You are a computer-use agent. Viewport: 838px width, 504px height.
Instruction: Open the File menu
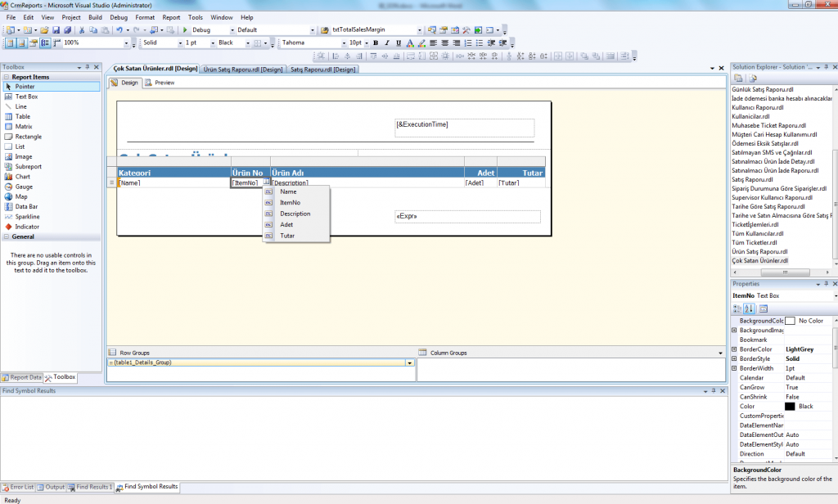pyautogui.click(x=11, y=18)
